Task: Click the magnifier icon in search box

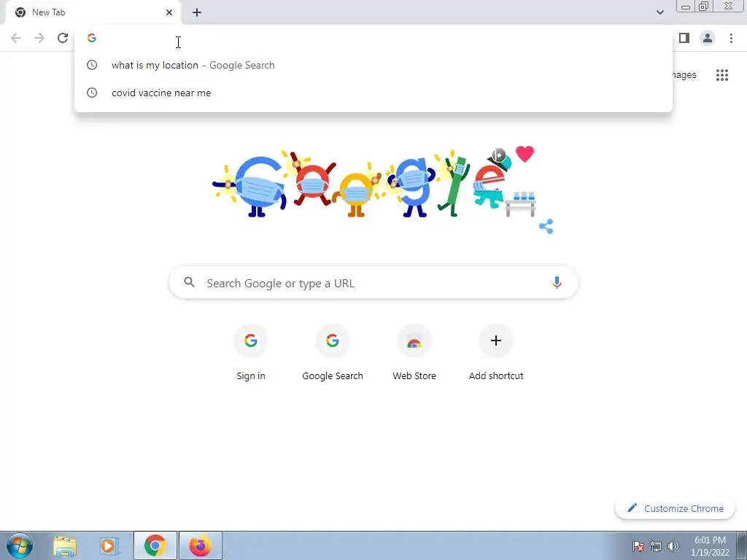Action: click(x=190, y=282)
